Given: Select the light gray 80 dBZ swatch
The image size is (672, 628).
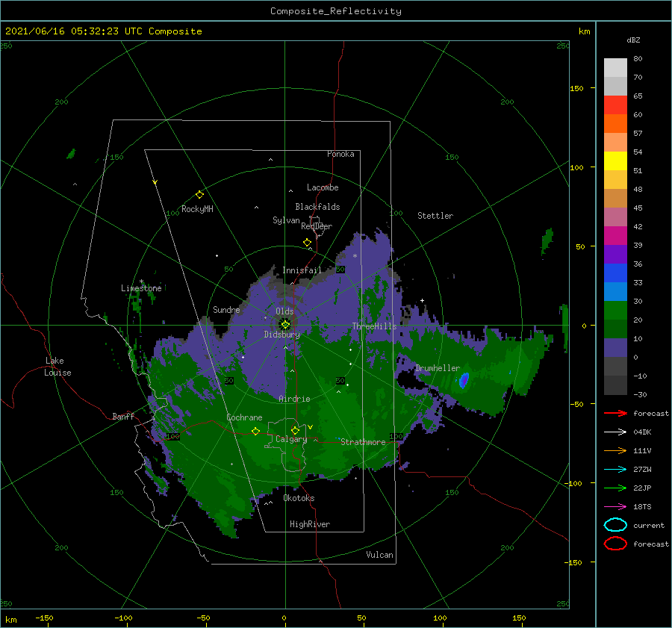Looking at the screenshot, I should pyautogui.click(x=615, y=67).
